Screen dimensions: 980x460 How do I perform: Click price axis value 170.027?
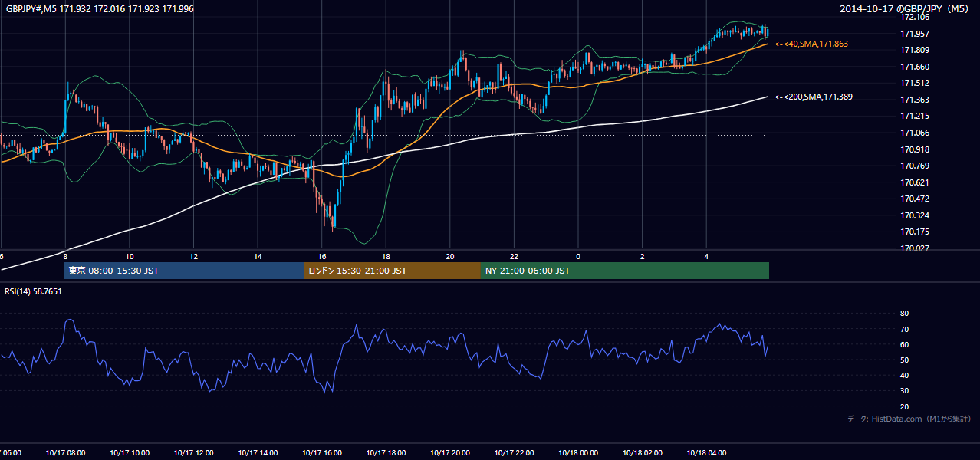point(915,248)
